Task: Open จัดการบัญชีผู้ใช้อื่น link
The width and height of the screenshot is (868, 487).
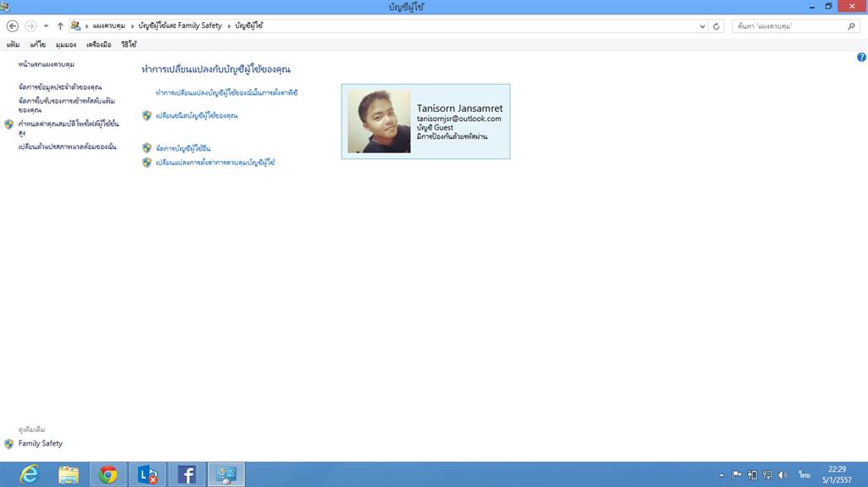Action: click(x=183, y=148)
